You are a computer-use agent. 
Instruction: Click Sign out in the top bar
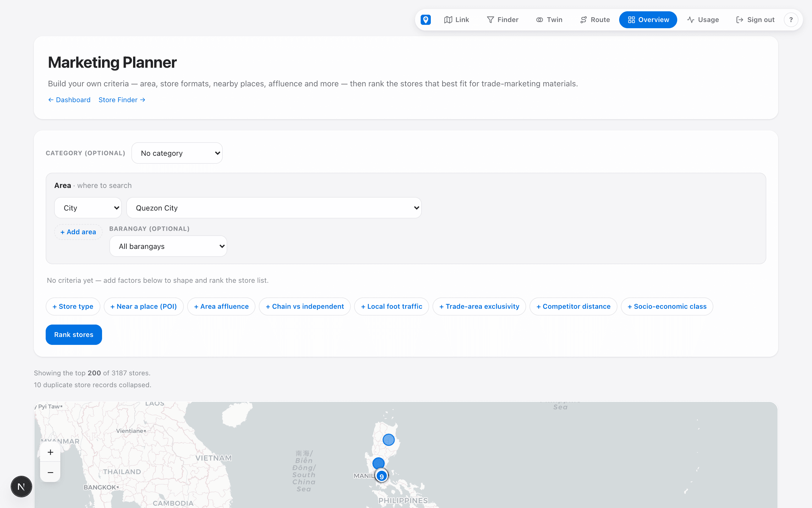click(755, 20)
